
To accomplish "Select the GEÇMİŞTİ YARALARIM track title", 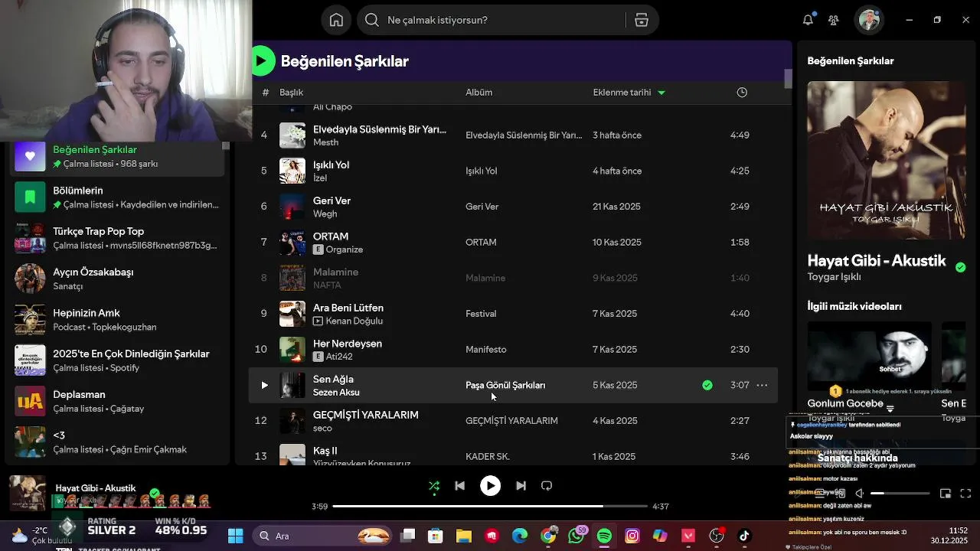I will click(365, 415).
